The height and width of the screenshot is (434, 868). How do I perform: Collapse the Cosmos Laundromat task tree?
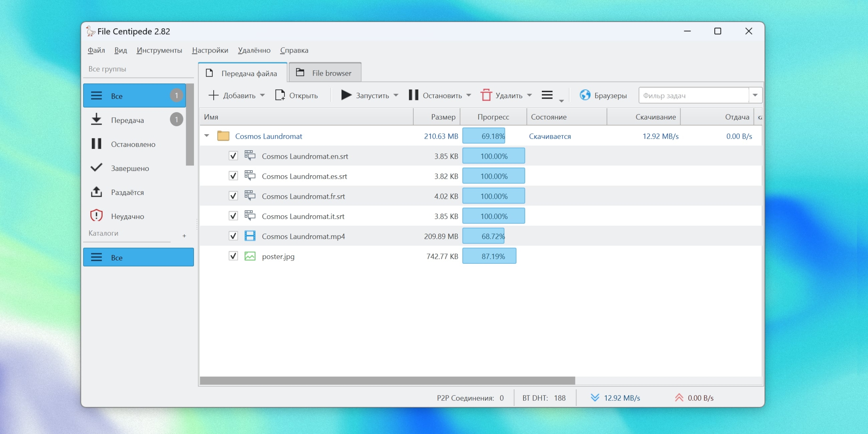[x=207, y=136]
